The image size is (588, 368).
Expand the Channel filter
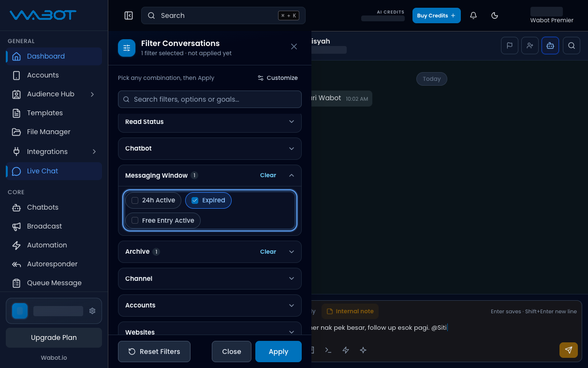point(210,278)
